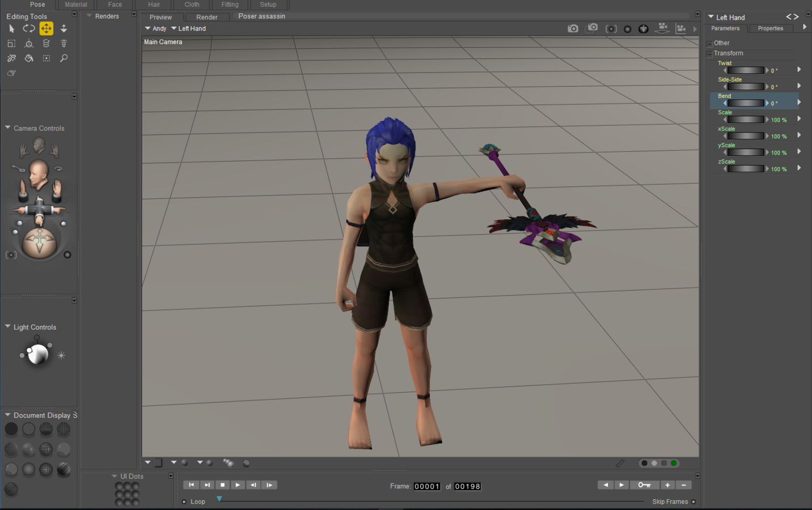Play the animation
The height and width of the screenshot is (510, 812).
tap(238, 485)
